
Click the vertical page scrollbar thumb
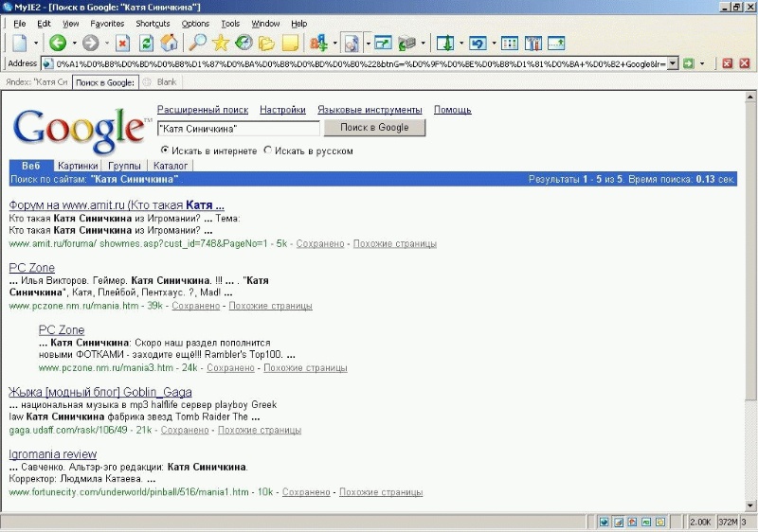point(749,251)
